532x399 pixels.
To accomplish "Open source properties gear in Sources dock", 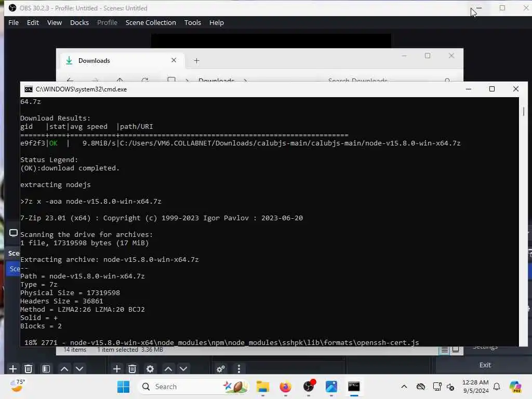I will pyautogui.click(x=150, y=369).
